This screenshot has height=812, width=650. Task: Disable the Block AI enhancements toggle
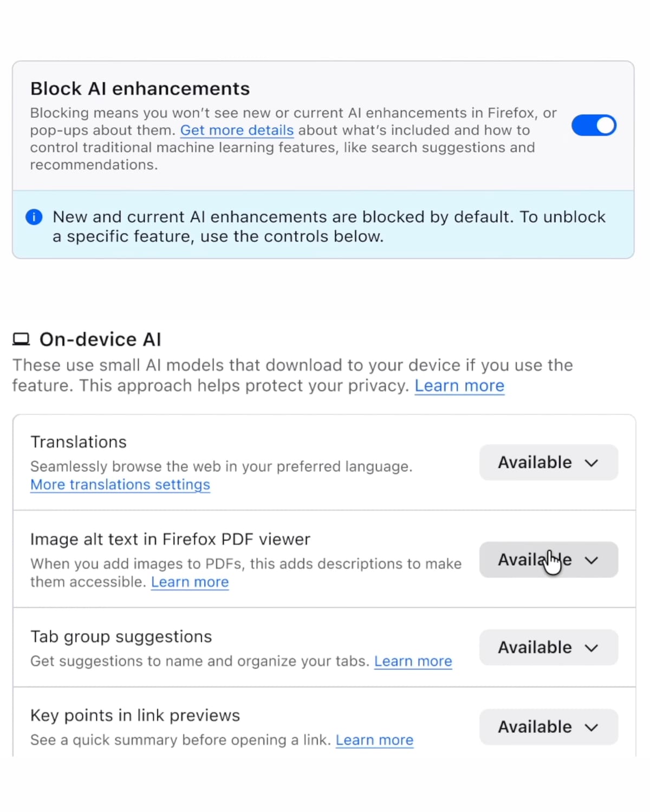594,125
